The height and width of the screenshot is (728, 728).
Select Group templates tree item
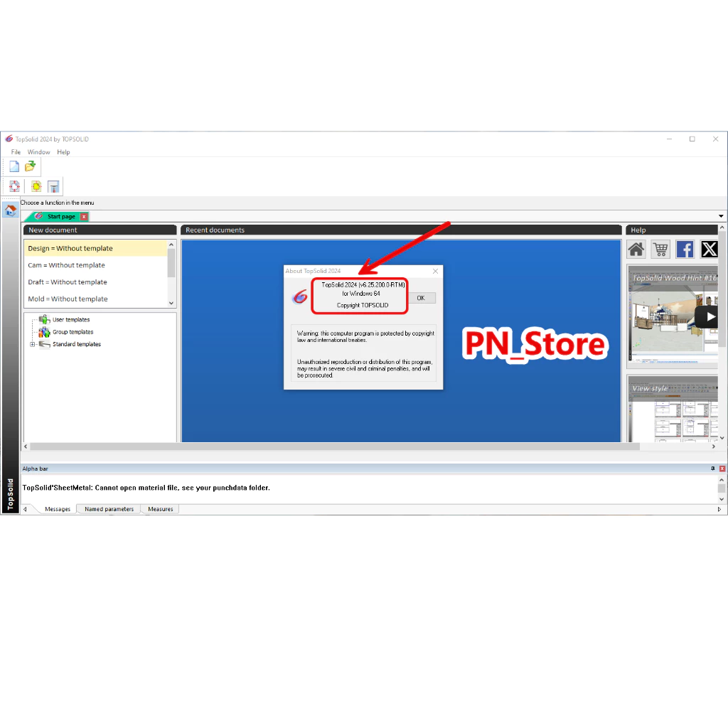click(73, 332)
